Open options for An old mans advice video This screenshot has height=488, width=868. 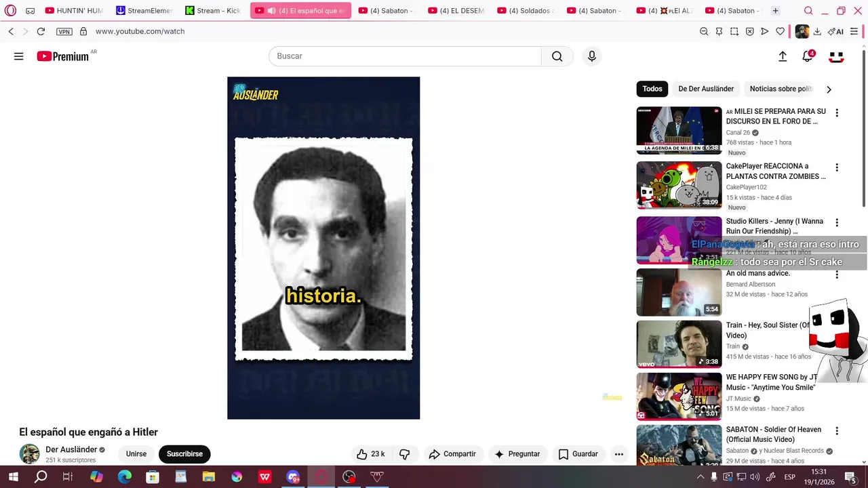point(837,274)
